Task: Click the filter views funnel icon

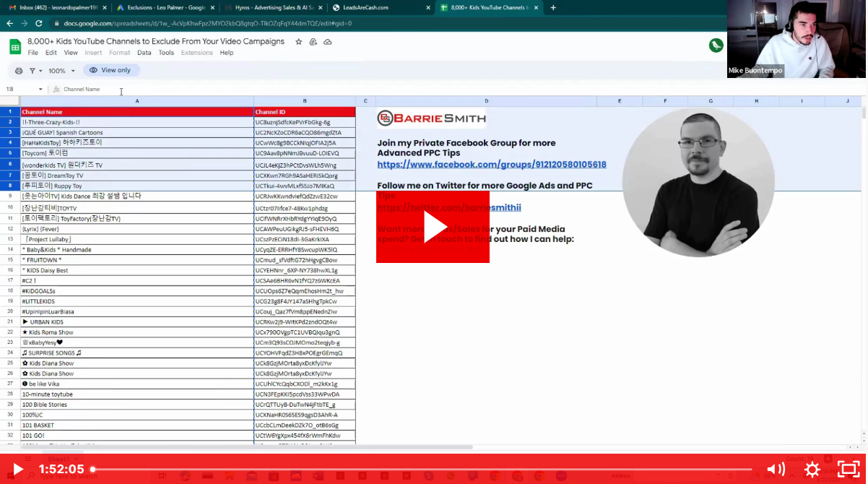Action: pyautogui.click(x=32, y=71)
